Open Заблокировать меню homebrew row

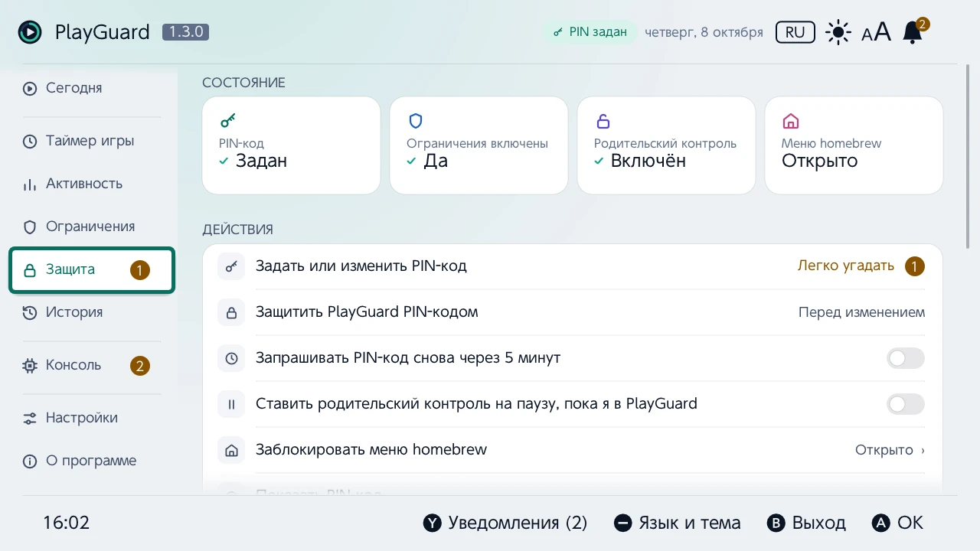pos(572,450)
